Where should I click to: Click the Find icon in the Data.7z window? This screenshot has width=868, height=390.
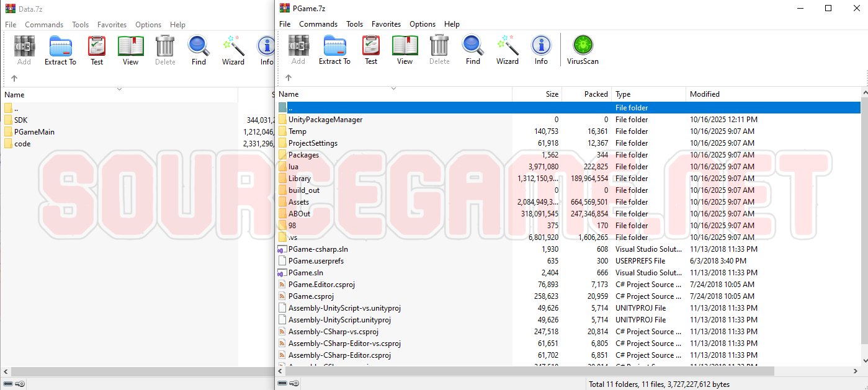pos(199,50)
